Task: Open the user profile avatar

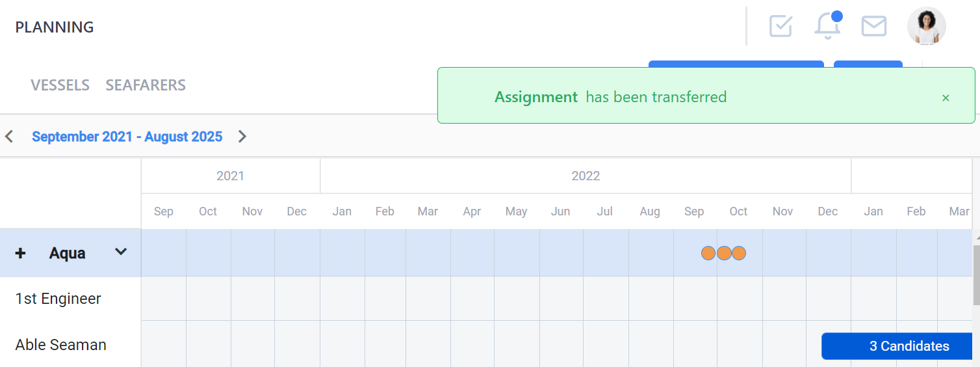Action: click(926, 26)
